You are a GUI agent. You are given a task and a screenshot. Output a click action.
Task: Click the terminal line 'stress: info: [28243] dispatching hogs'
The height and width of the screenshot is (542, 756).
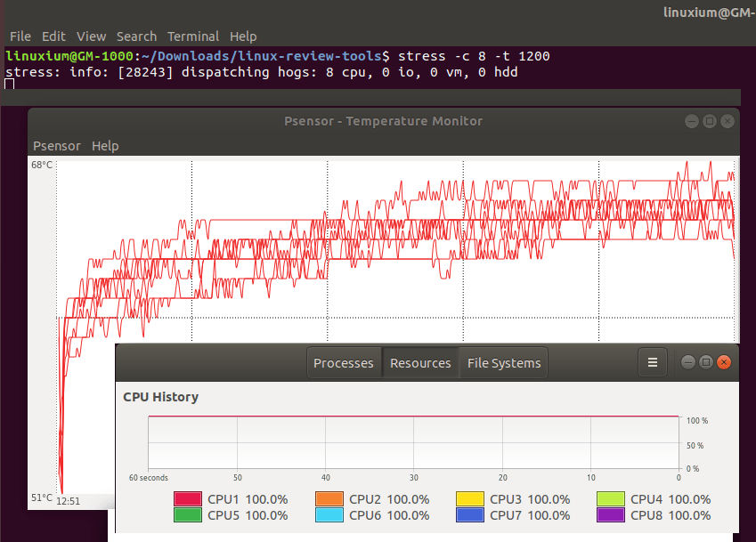(261, 72)
